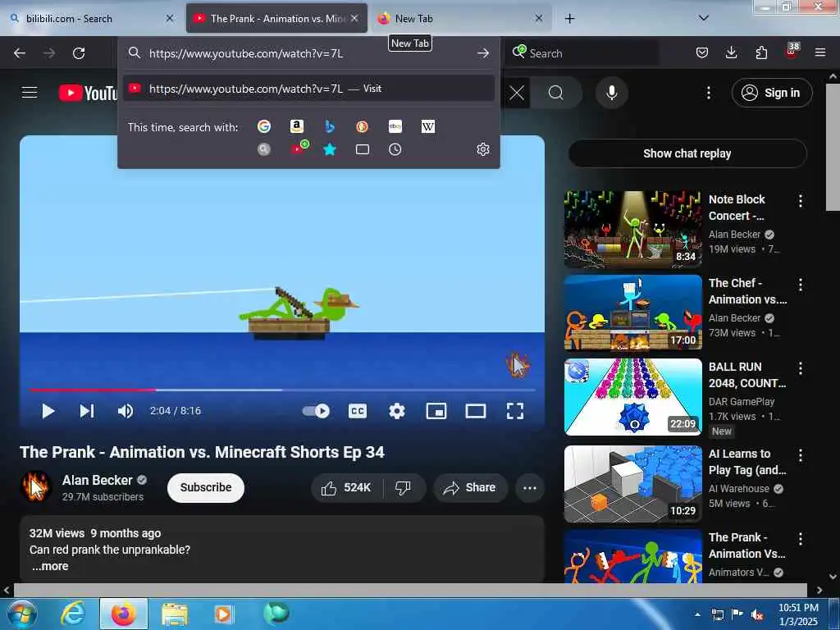Search with DuckDuckGo engine icon

pyautogui.click(x=362, y=126)
